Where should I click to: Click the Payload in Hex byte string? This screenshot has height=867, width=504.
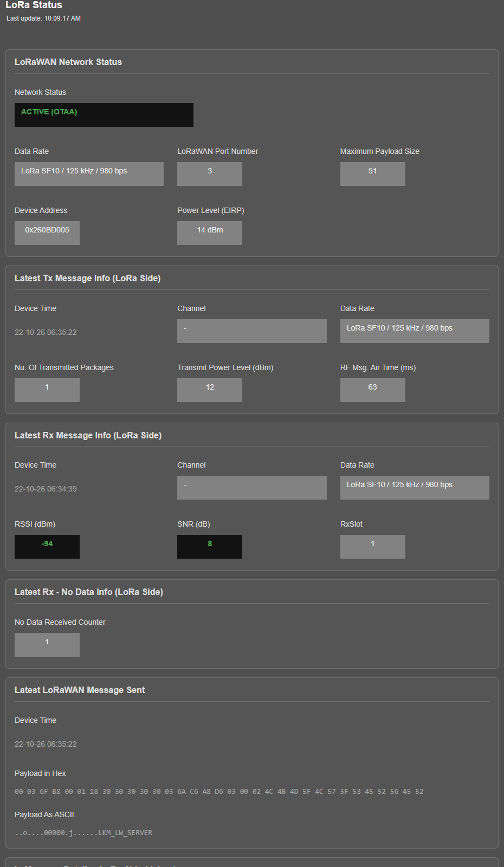[219, 792]
